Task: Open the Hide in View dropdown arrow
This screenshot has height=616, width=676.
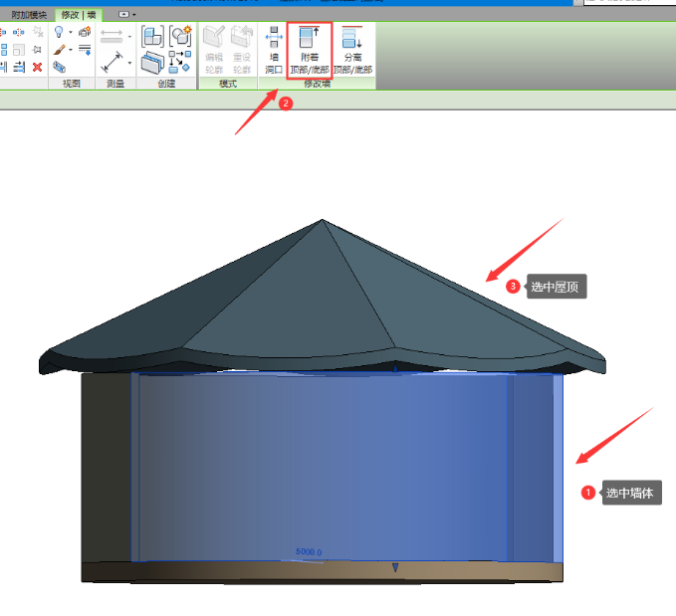Action: pyautogui.click(x=71, y=32)
